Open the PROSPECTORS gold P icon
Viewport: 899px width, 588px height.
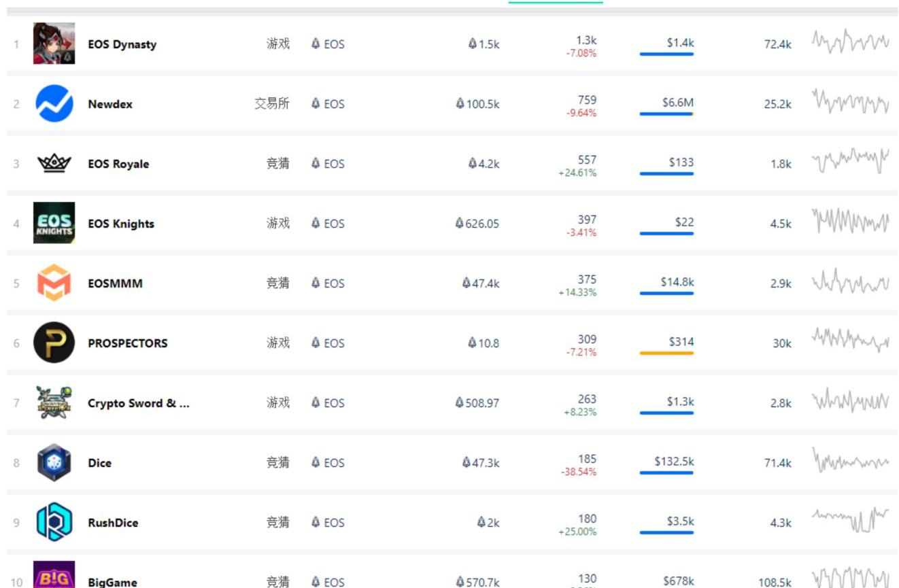(54, 343)
